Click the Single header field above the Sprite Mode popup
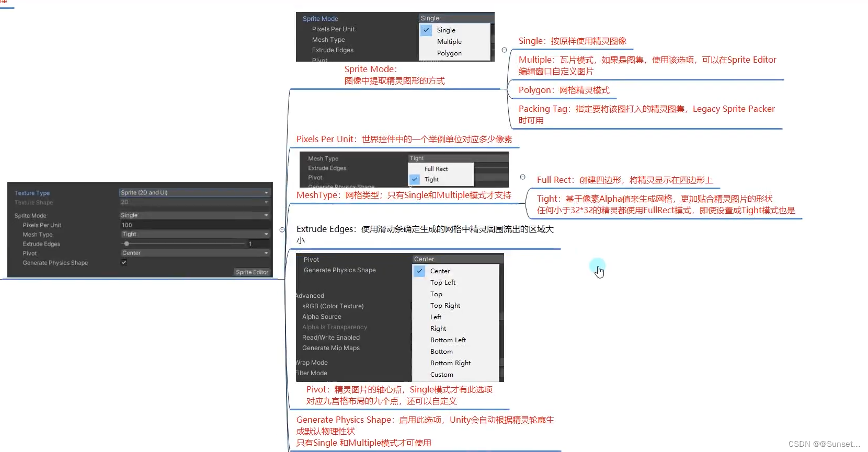 tap(456, 18)
